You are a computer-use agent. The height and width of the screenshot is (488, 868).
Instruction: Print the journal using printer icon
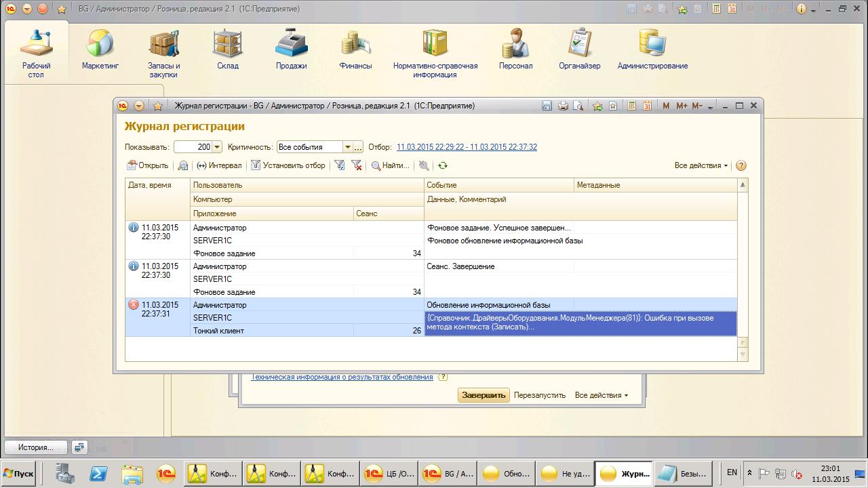click(563, 106)
